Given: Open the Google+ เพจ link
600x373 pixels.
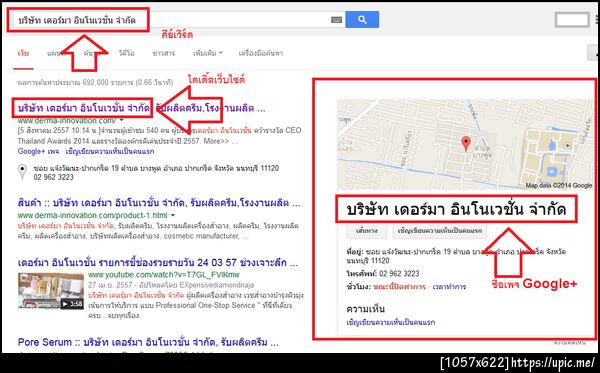Looking at the screenshot, I should pos(38,151).
